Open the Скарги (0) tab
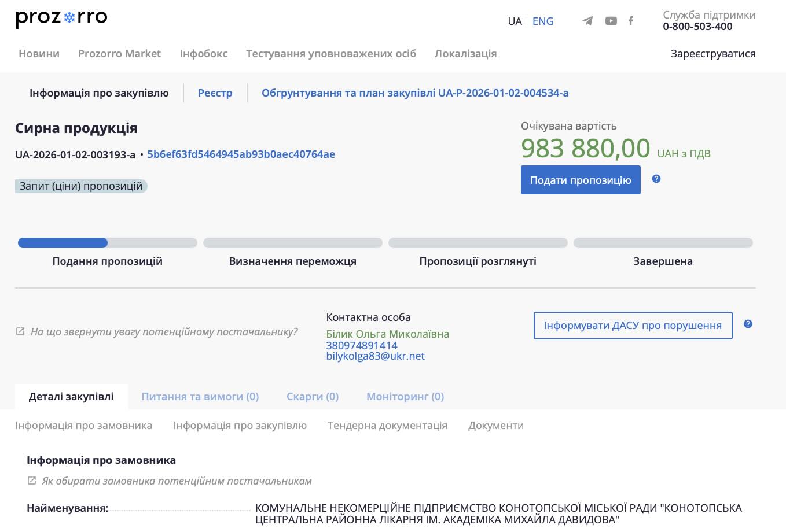 click(x=312, y=397)
